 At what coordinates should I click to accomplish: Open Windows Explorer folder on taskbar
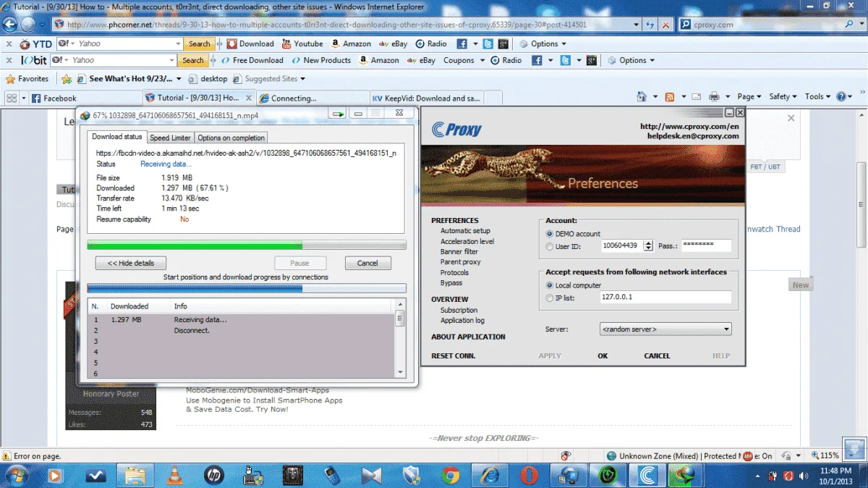pos(135,476)
